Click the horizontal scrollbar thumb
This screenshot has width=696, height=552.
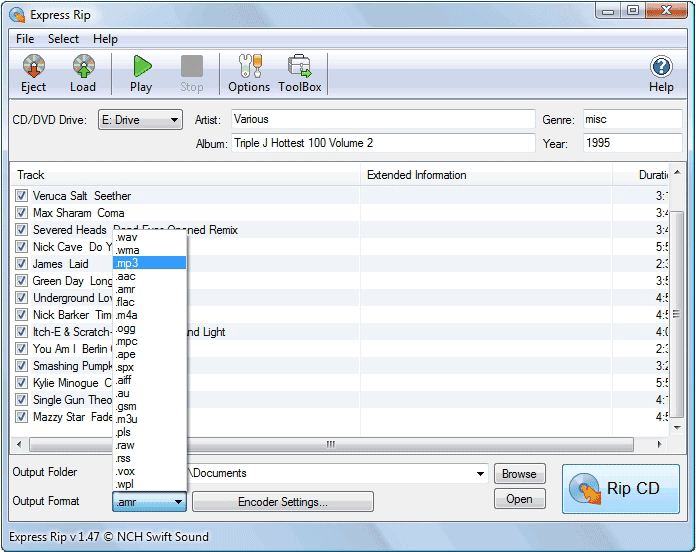[331, 444]
